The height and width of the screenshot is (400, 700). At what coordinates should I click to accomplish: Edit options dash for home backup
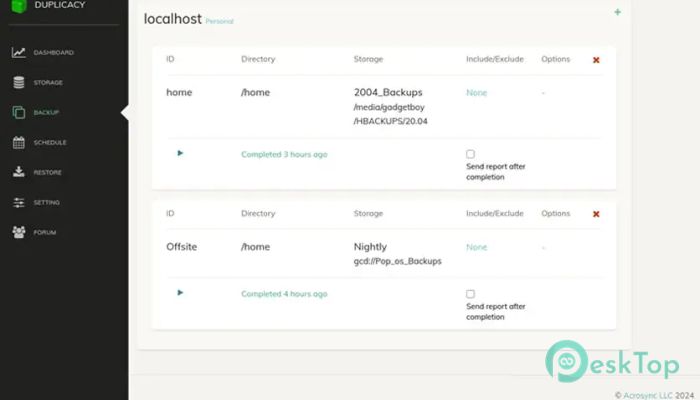click(543, 93)
